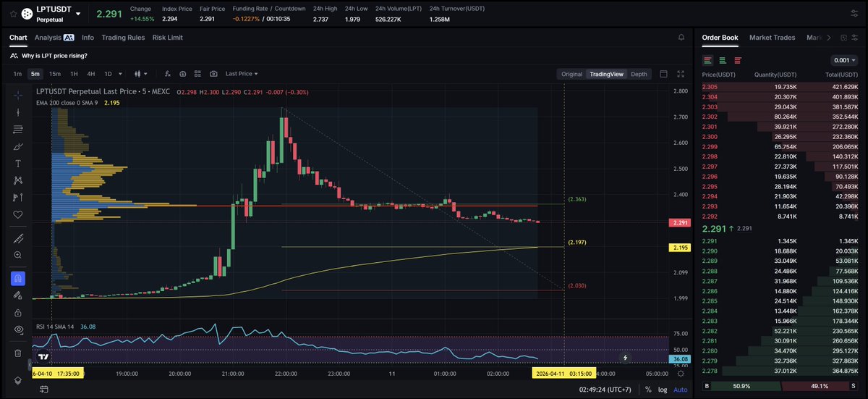
Task: Toggle hide all drawings eye icon
Action: coord(18,329)
